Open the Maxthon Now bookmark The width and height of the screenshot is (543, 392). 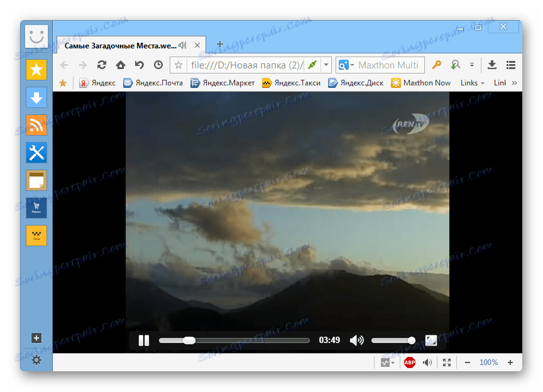[x=420, y=83]
